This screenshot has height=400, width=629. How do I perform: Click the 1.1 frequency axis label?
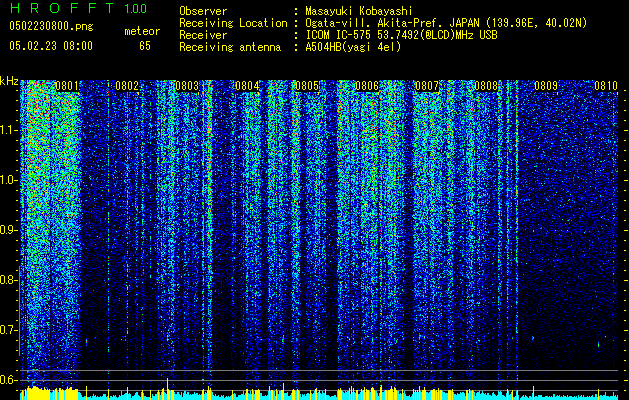[9, 131]
